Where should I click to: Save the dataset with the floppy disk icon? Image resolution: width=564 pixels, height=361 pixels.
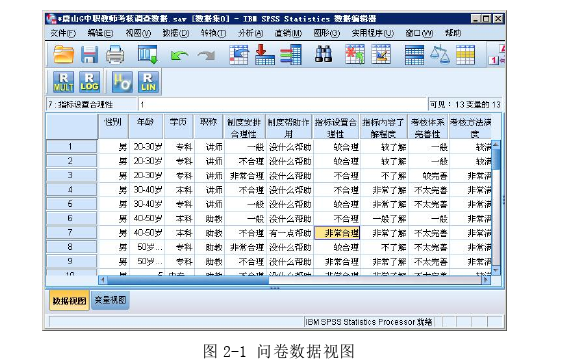click(x=89, y=55)
